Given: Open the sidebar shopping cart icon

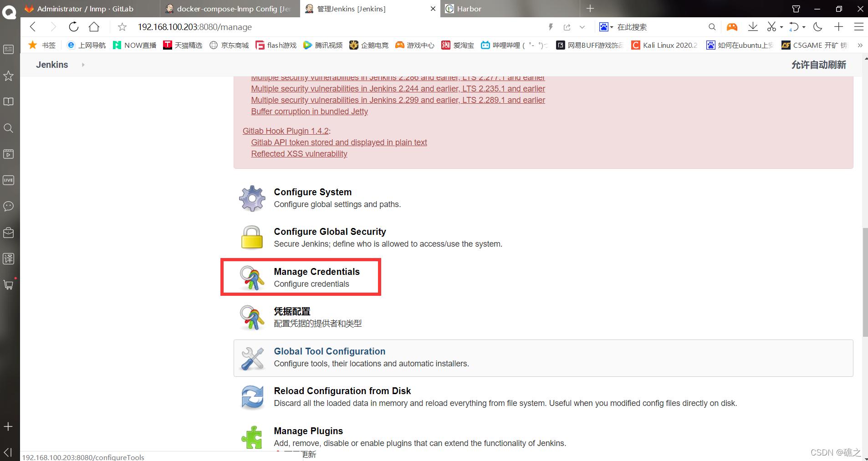Looking at the screenshot, I should click(x=8, y=285).
